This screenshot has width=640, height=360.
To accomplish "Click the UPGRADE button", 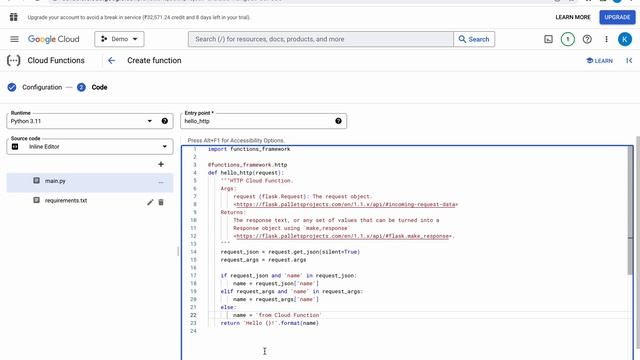I will click(x=617, y=17).
